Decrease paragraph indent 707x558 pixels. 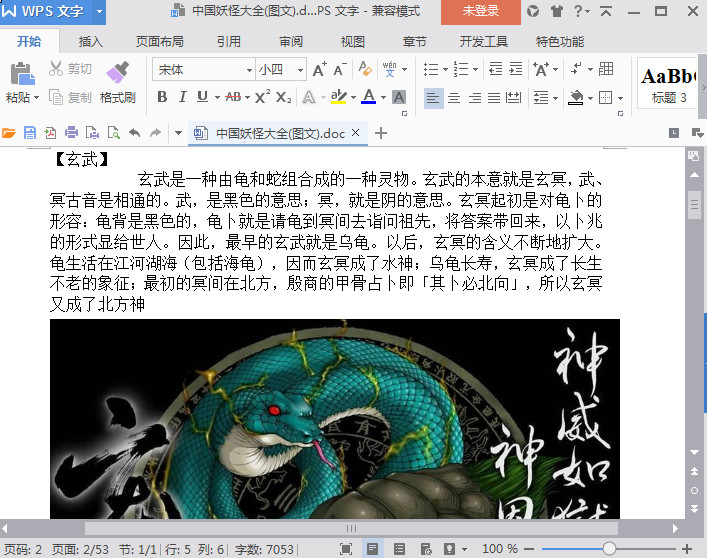click(496, 69)
